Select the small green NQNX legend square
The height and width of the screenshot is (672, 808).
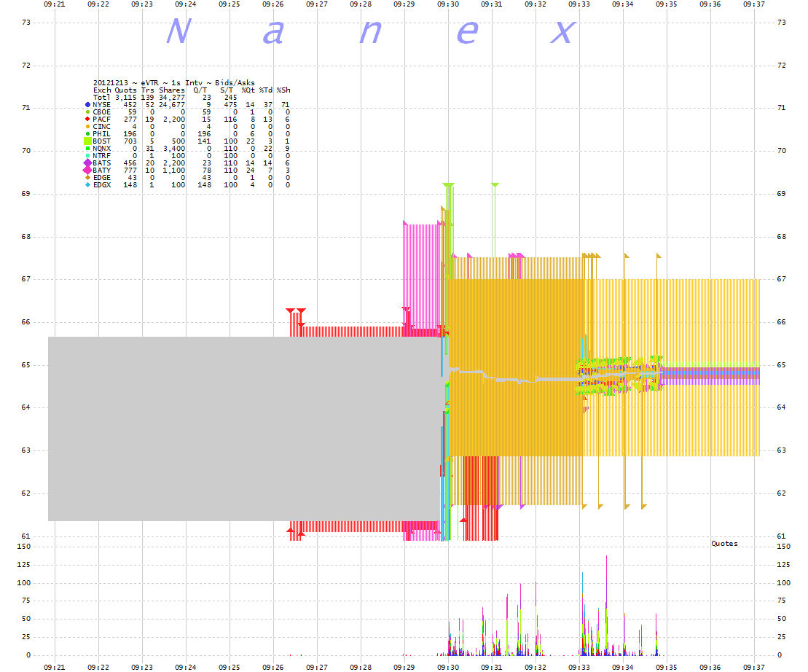pos(87,149)
